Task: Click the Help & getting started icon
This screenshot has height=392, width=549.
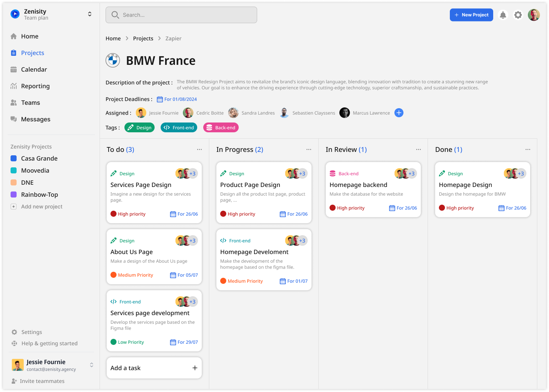Action: click(x=14, y=343)
